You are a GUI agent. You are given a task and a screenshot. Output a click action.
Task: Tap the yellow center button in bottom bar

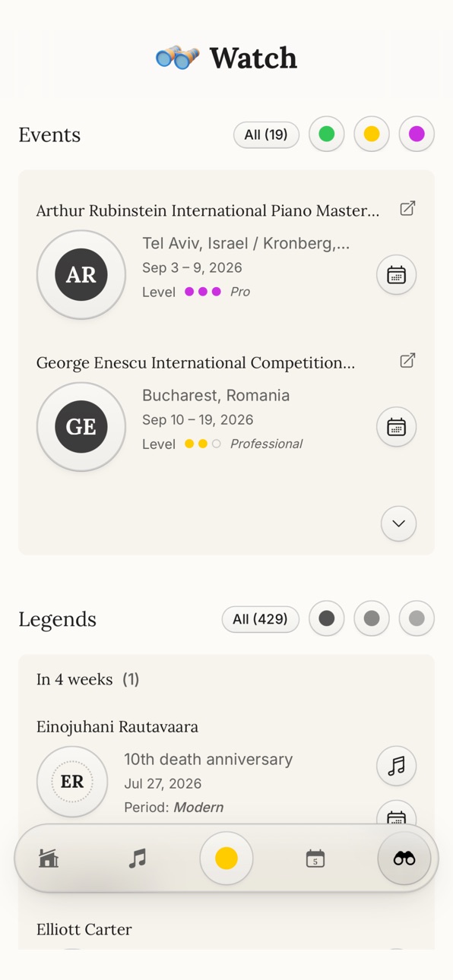point(226,858)
